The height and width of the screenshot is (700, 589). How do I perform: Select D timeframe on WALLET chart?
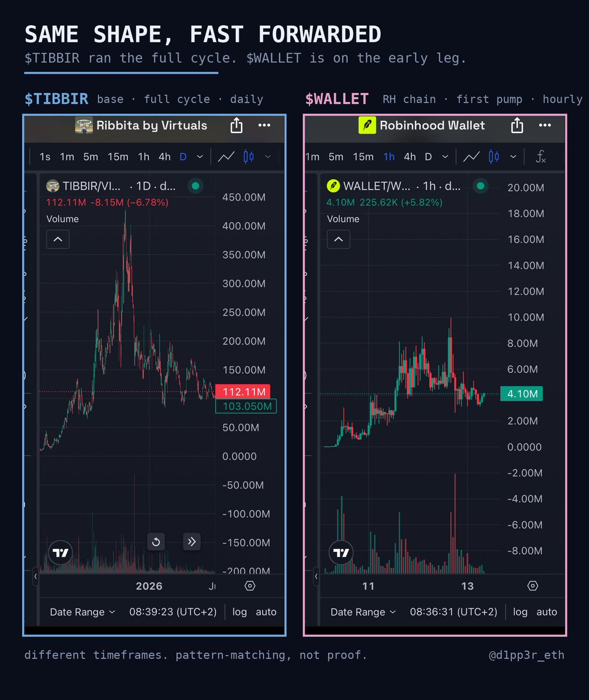pyautogui.click(x=428, y=156)
